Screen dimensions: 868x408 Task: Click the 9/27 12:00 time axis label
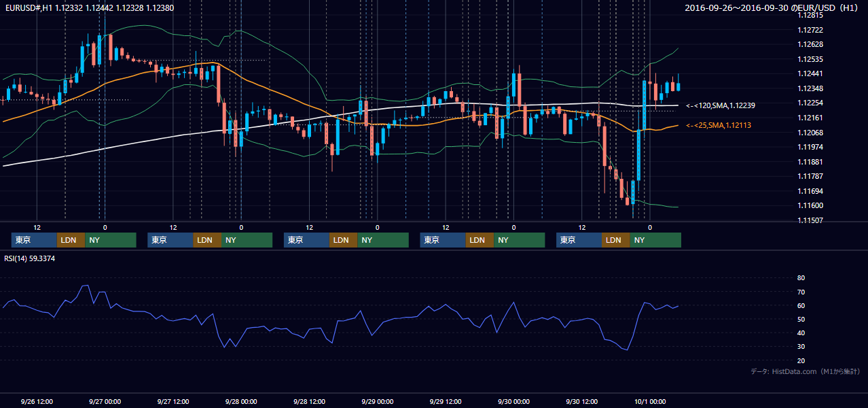[173, 402]
